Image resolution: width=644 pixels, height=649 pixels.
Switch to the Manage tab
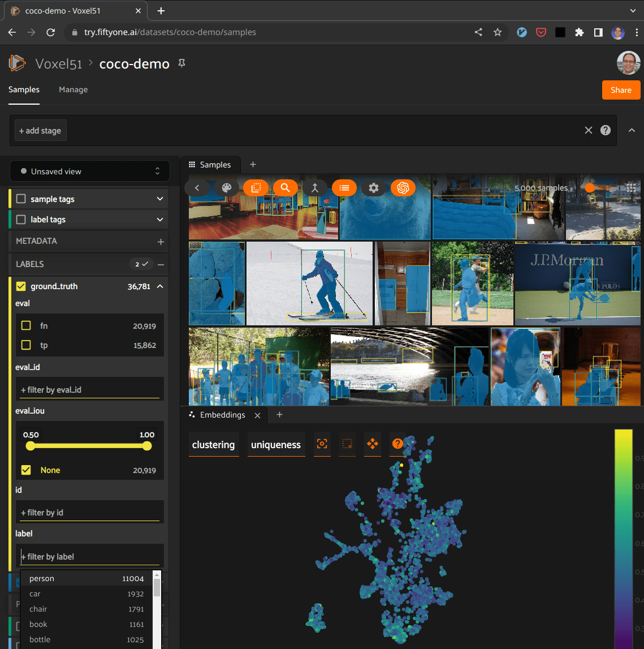pos(73,89)
